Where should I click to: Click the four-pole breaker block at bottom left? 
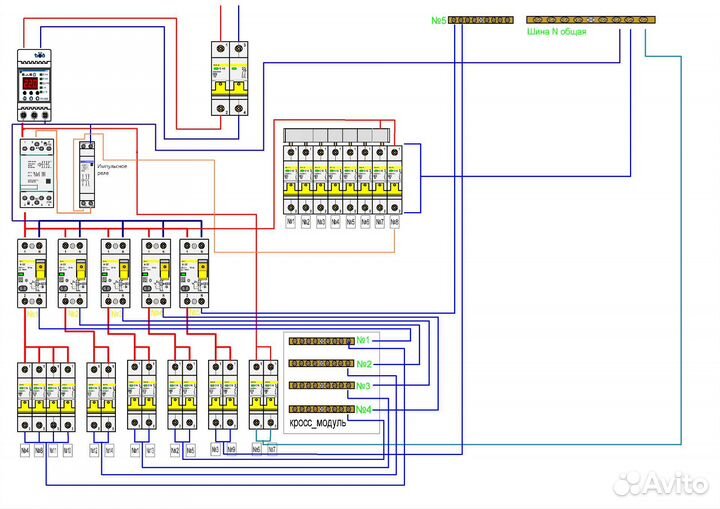coord(46,397)
